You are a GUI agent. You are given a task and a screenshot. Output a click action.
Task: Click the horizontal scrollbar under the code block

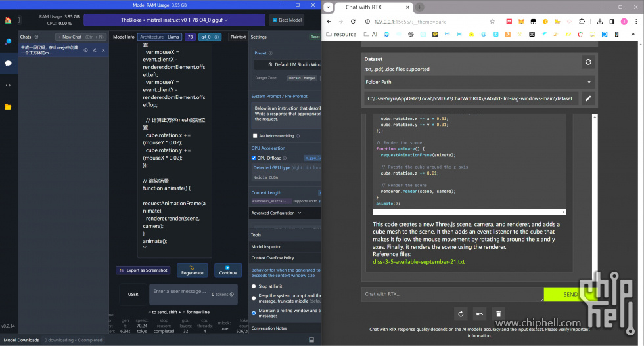point(469,212)
